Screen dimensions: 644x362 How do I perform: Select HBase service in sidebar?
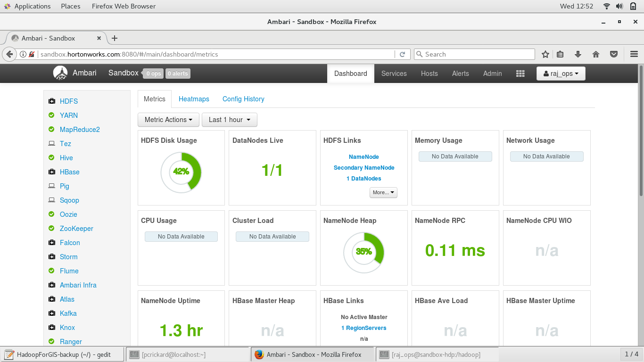(69, 172)
